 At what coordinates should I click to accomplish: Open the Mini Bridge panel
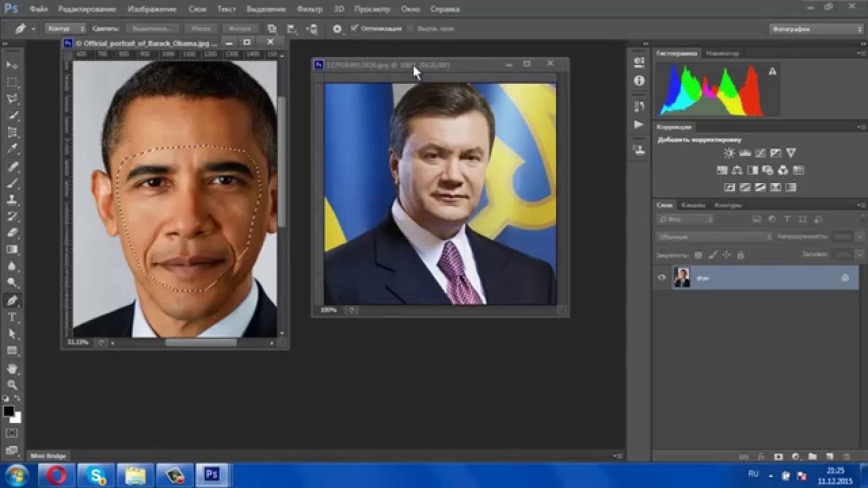coord(48,456)
